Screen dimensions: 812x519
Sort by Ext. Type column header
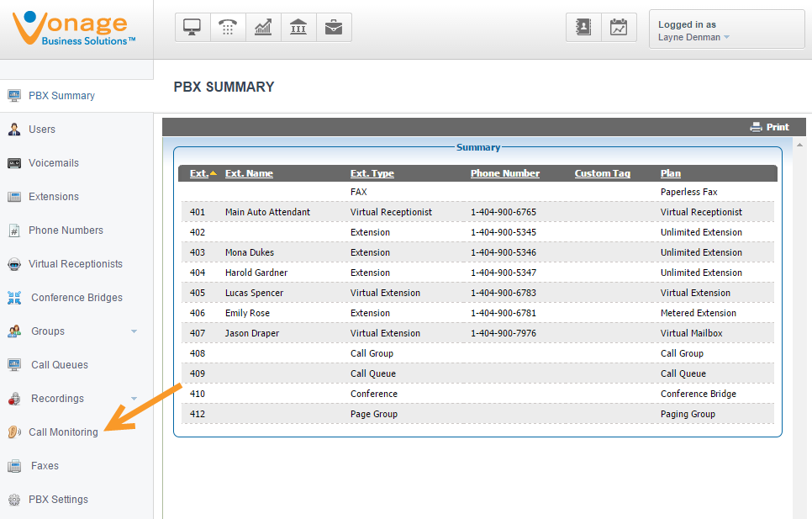point(372,173)
